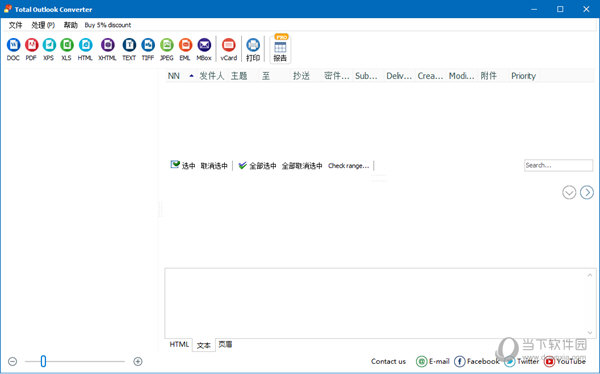The width and height of the screenshot is (600, 374).
Task: Switch to the 文本 tab
Action: pyautogui.click(x=204, y=345)
